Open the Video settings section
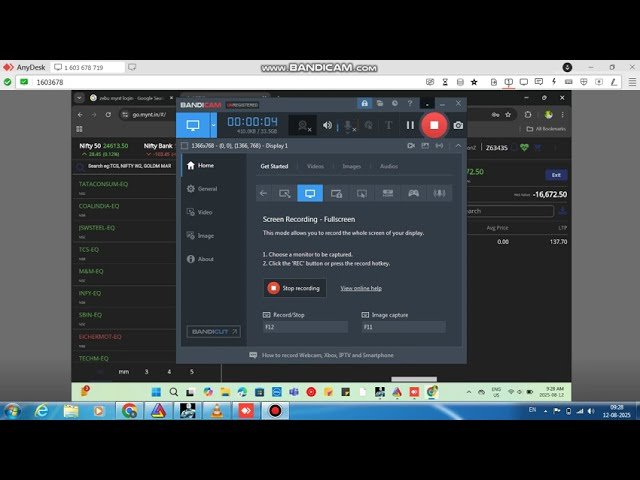The height and width of the screenshot is (480, 640). tap(200, 212)
